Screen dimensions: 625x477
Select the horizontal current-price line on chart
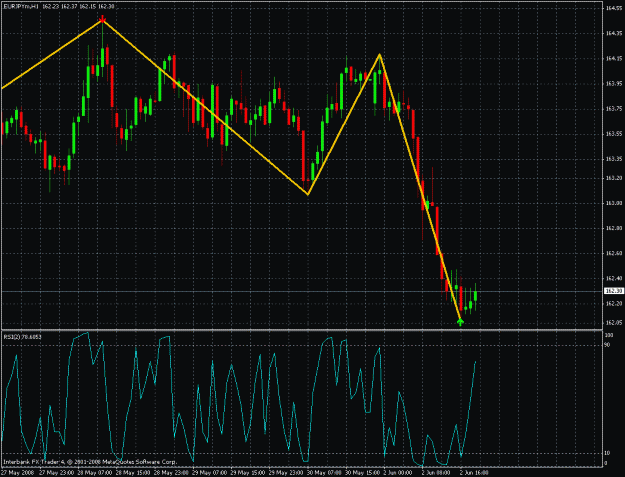pyautogui.click(x=302, y=291)
